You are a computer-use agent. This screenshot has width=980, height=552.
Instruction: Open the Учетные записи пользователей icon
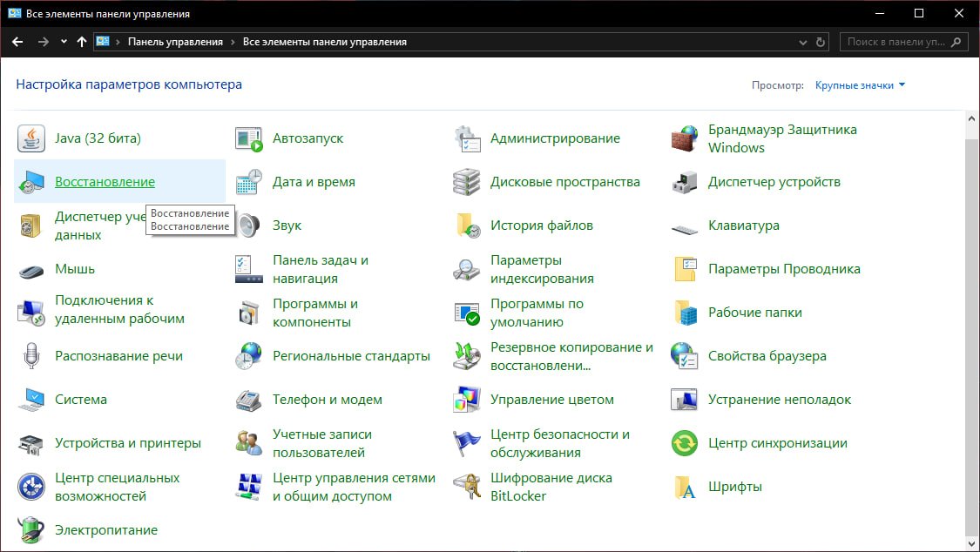click(x=249, y=443)
